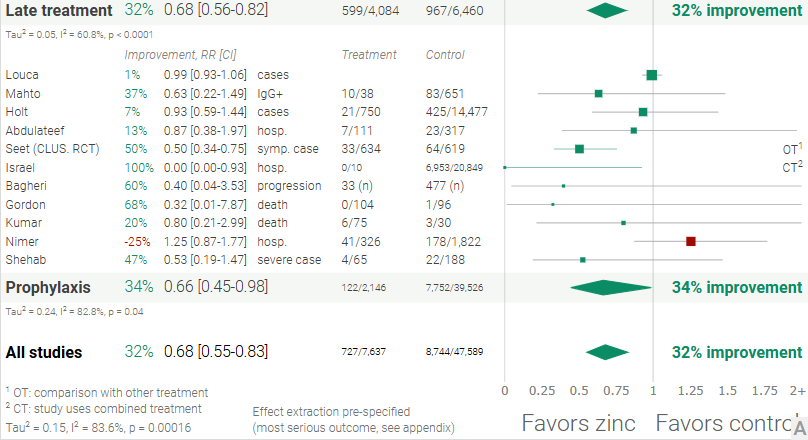Click the Shehab study name
The width and height of the screenshot is (808, 440).
click(25, 260)
